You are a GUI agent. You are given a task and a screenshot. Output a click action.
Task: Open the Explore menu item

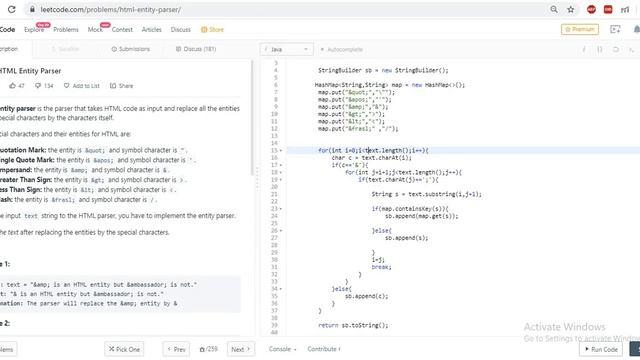coord(34,29)
